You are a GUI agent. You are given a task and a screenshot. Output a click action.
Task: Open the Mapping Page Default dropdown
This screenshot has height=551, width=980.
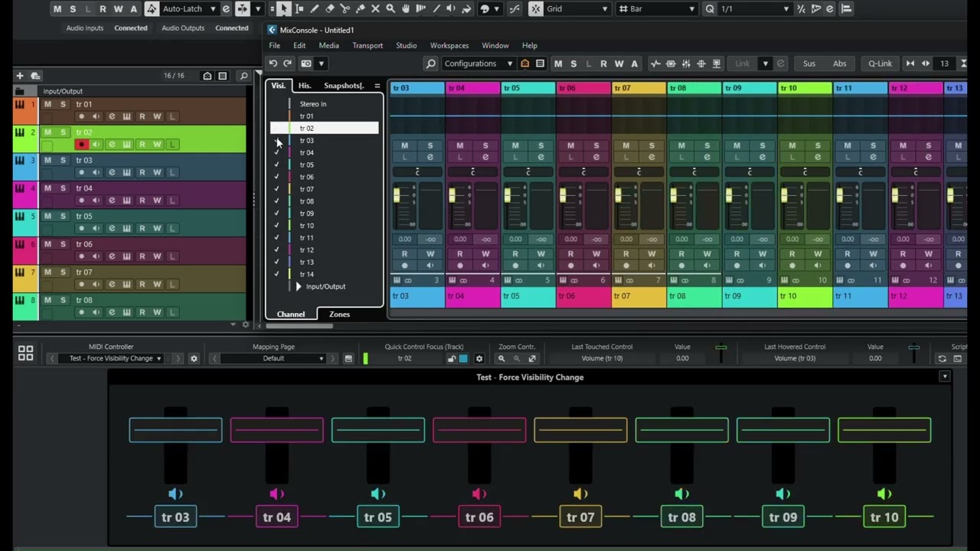(x=273, y=358)
